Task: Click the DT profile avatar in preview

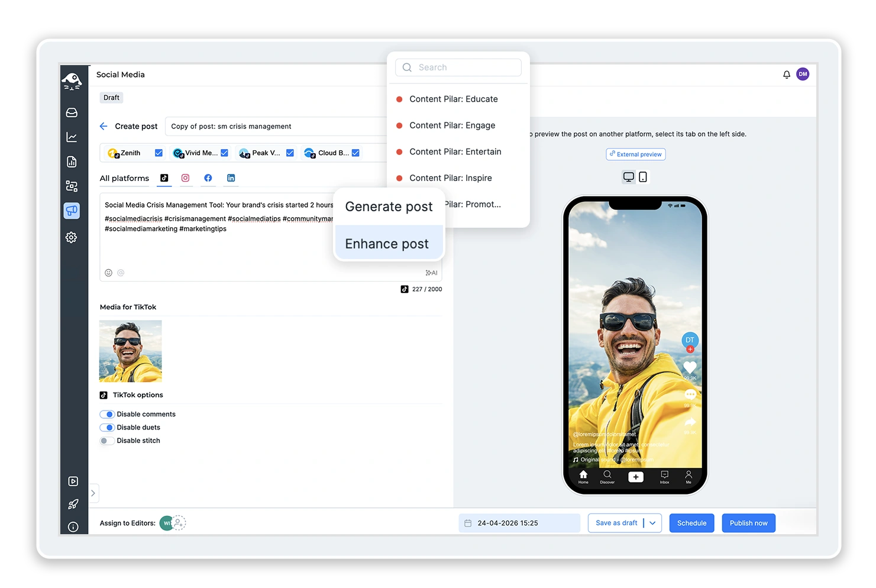Action: click(x=690, y=341)
